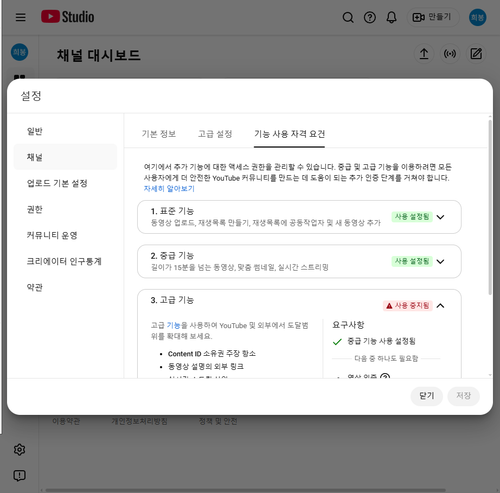The width and height of the screenshot is (500, 493).
Task: Click the 사용 중지됨 status badge
Action: pos(408,306)
